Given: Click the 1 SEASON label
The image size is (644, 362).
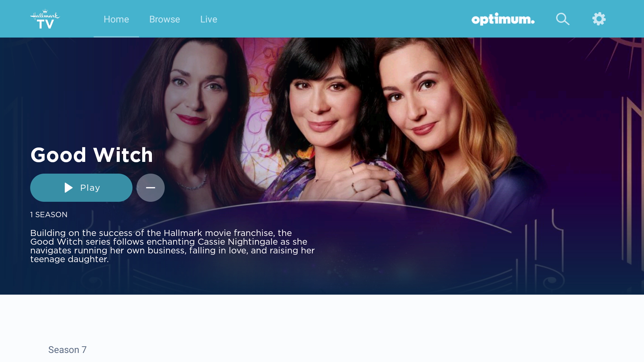Looking at the screenshot, I should click(49, 215).
